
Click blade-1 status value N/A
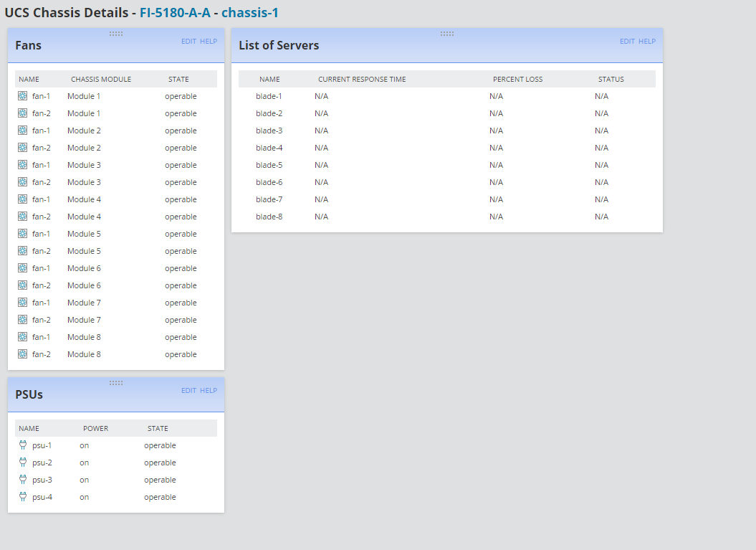pyautogui.click(x=601, y=96)
